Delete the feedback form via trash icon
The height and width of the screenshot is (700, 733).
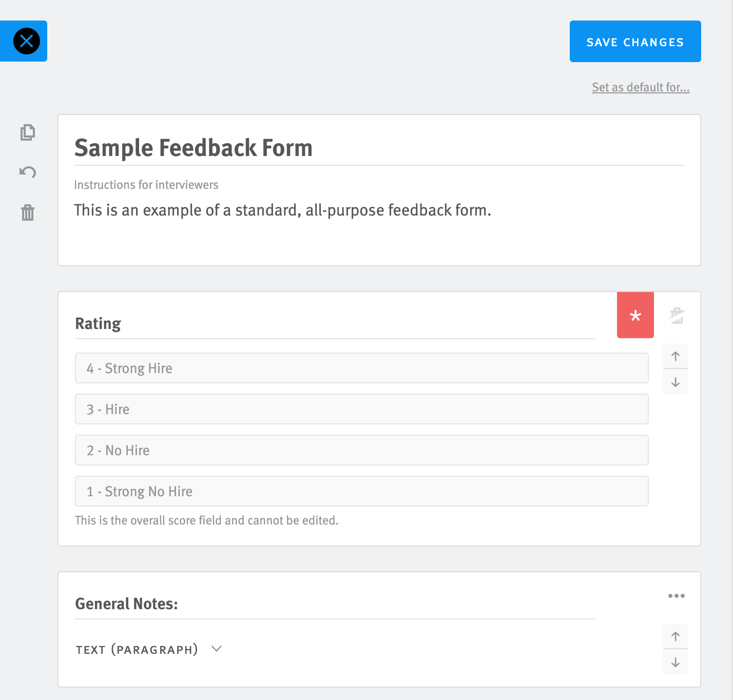(x=28, y=212)
